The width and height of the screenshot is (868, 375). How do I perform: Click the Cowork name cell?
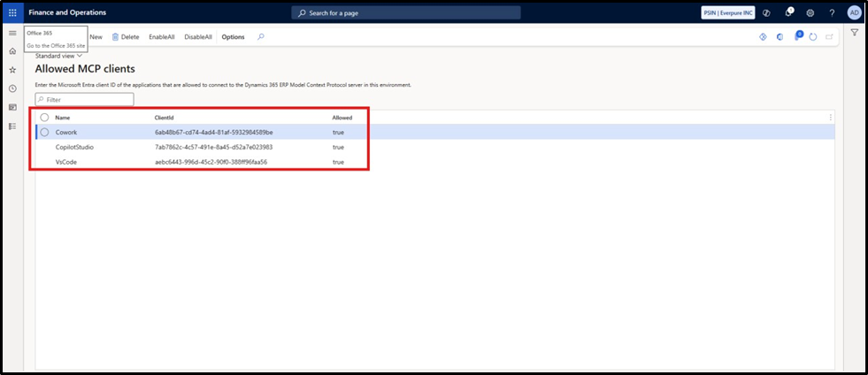[x=65, y=132]
